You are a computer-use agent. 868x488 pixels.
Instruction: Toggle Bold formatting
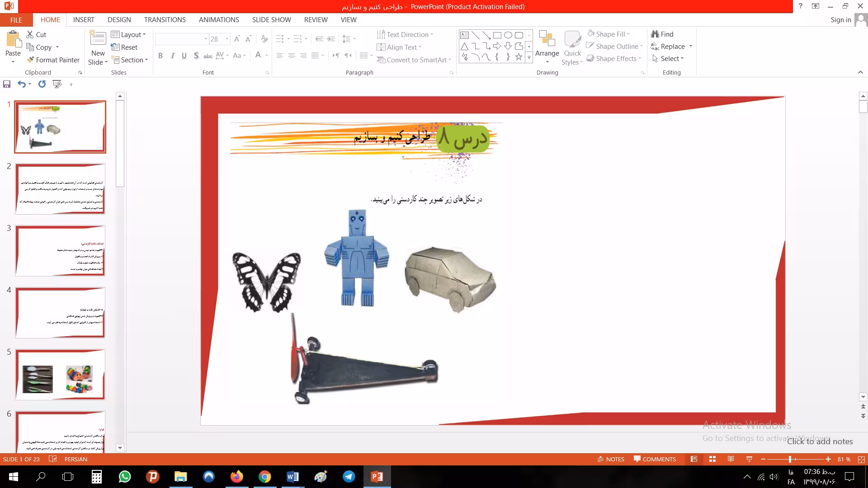160,56
